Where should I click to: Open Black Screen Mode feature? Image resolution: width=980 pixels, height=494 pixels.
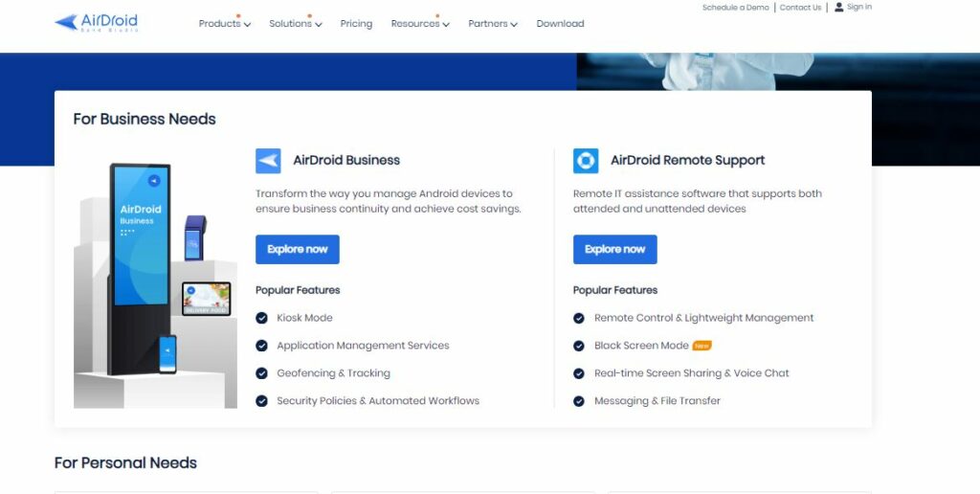(x=641, y=346)
